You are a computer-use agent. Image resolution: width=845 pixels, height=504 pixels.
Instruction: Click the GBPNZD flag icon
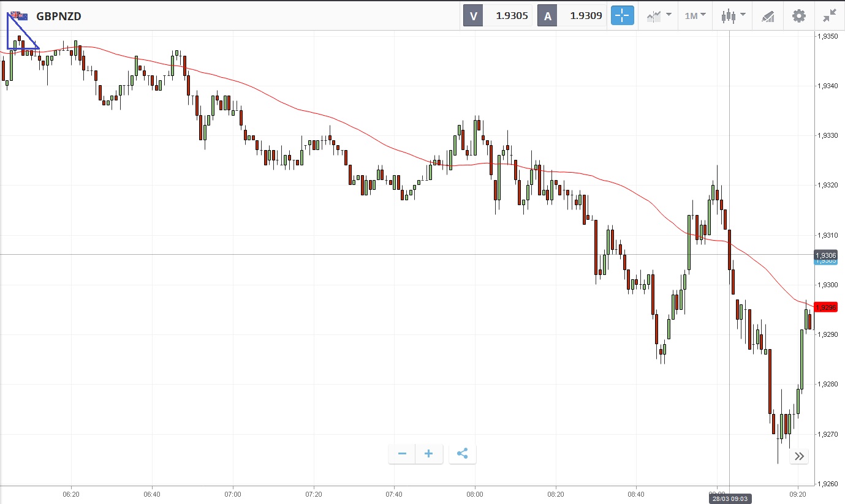click(19, 17)
